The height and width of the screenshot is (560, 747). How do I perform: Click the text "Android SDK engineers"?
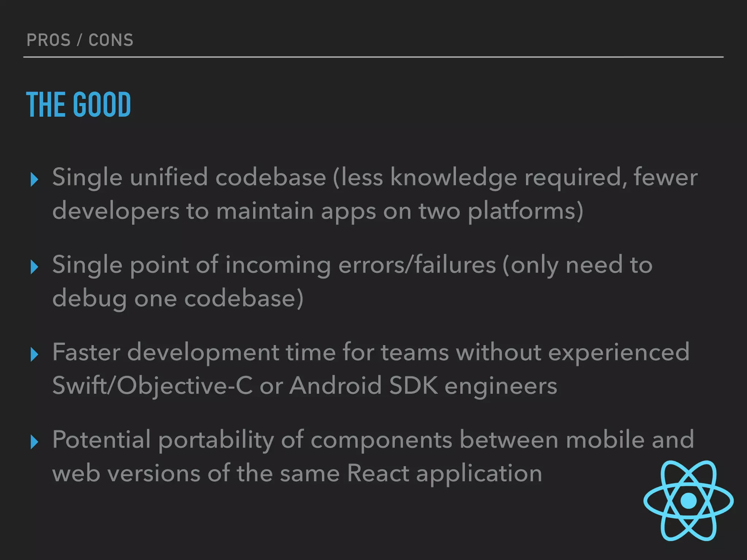coord(423,386)
